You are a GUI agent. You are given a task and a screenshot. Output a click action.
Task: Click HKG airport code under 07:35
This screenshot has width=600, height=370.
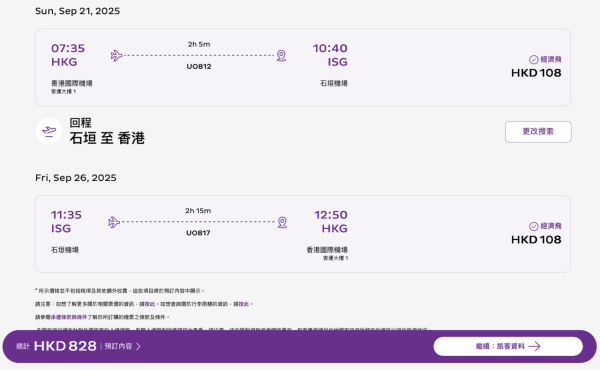(64, 62)
